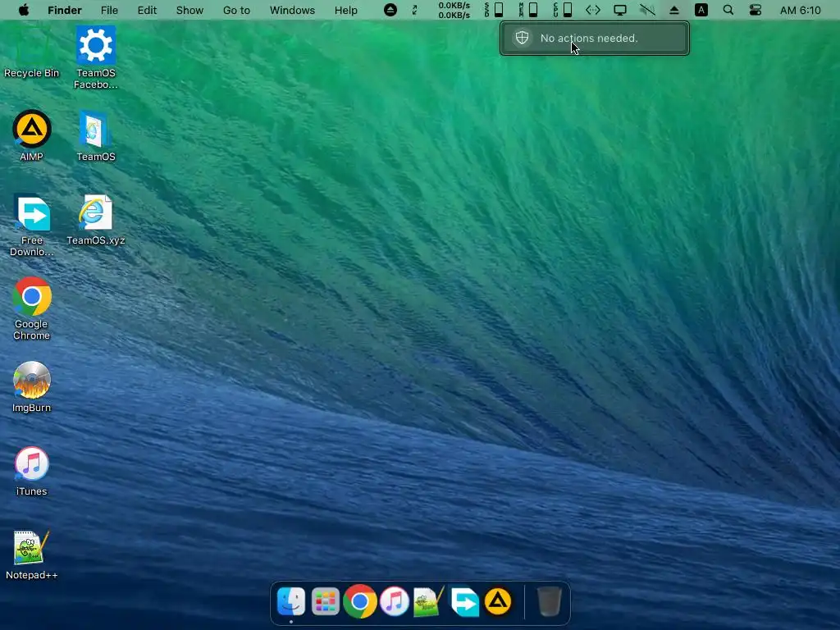The height and width of the screenshot is (630, 840).
Task: Click the clock showing AM 6:10
Action: click(x=801, y=10)
